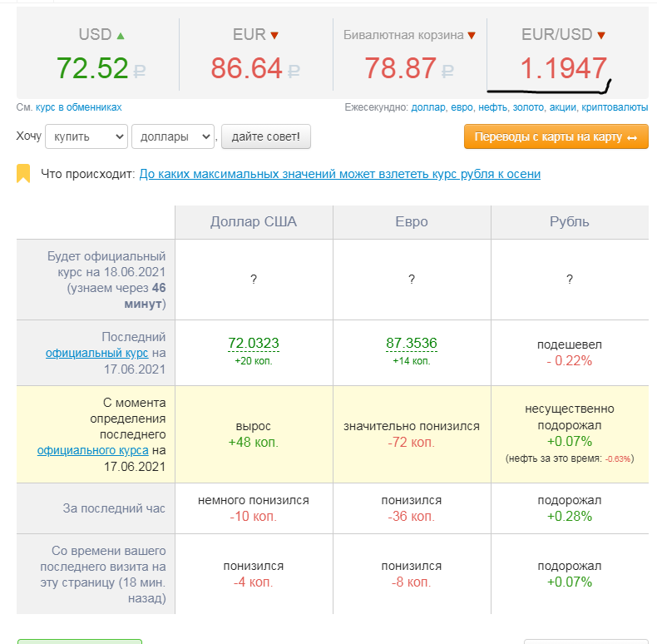Click the yellow bookmark icon
This screenshot has width=657, height=644.
pos(23,173)
